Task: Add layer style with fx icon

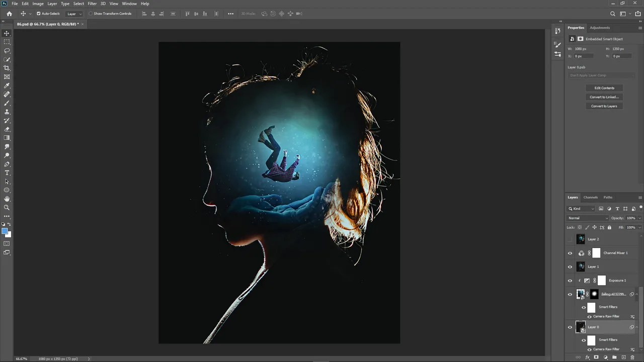Action: (x=587, y=357)
